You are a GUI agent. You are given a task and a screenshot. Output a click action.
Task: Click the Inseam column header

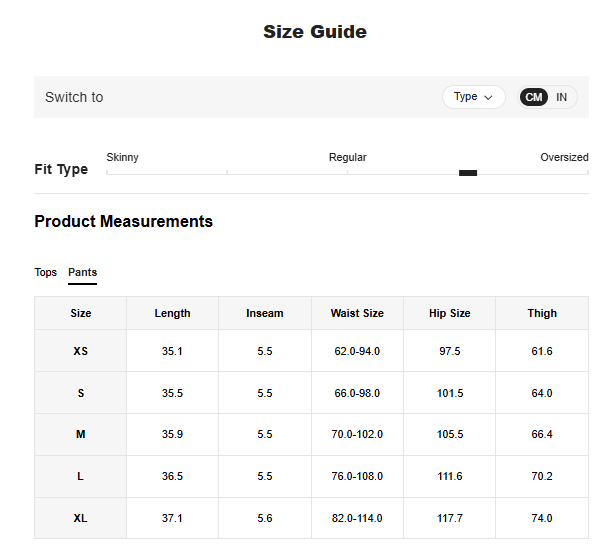click(265, 313)
